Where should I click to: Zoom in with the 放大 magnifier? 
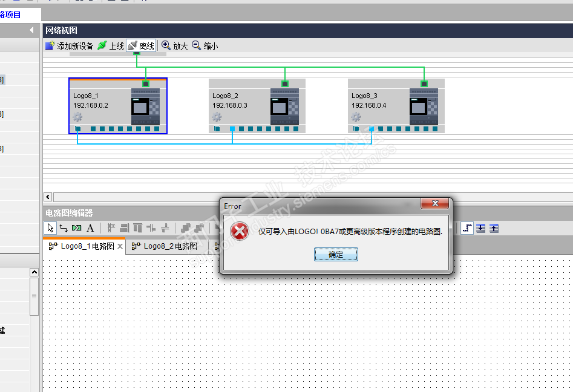click(175, 45)
